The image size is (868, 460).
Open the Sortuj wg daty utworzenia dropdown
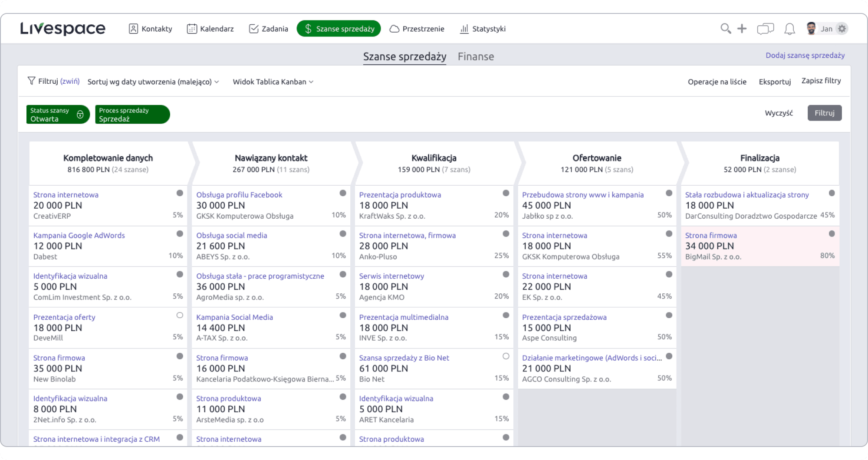click(x=153, y=82)
